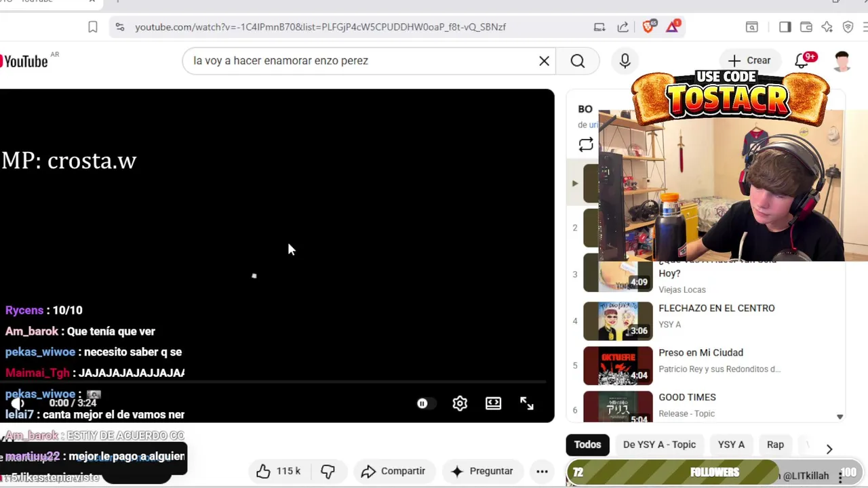Click the YSY A channel name
Image resolution: width=868 pixels, height=488 pixels.
point(669,325)
